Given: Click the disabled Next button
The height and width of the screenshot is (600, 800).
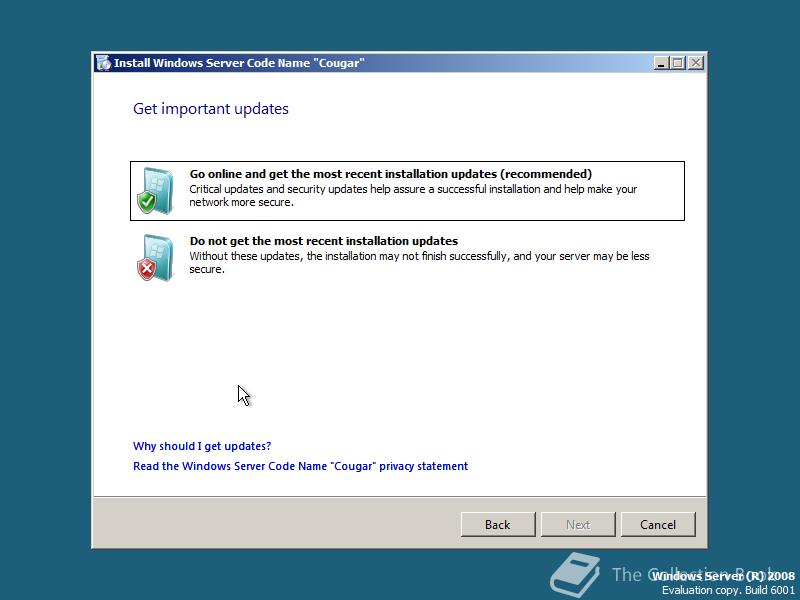Looking at the screenshot, I should [578, 524].
